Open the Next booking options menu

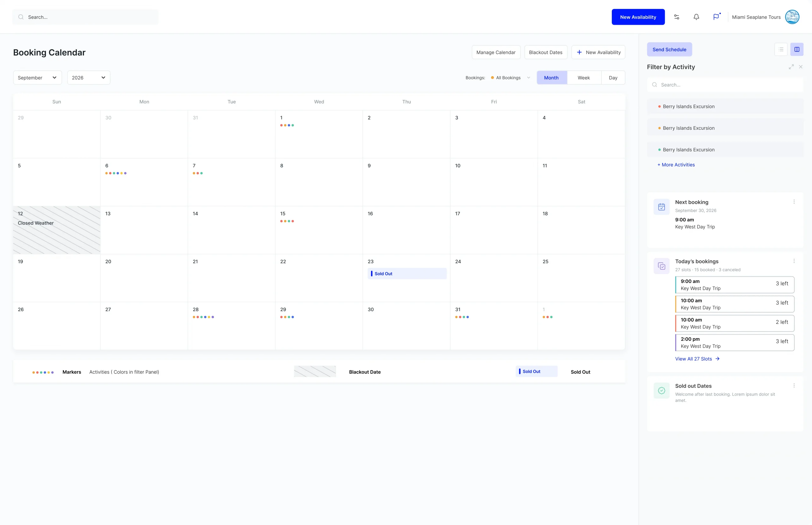[794, 202]
